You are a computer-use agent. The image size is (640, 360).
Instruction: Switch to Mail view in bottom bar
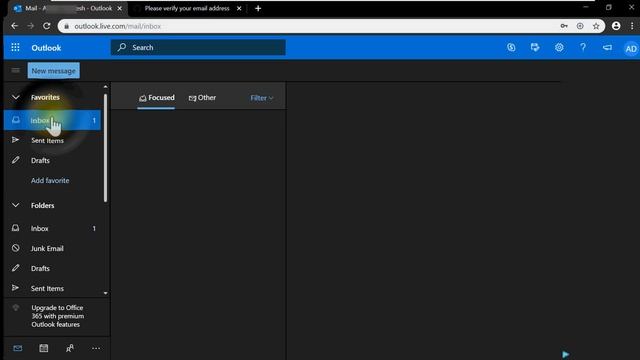pos(18,348)
